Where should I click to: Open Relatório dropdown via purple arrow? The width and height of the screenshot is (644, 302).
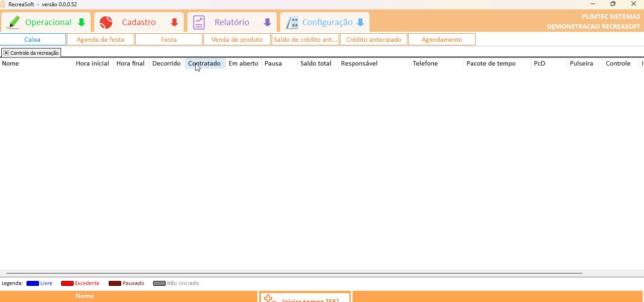pyautogui.click(x=267, y=22)
